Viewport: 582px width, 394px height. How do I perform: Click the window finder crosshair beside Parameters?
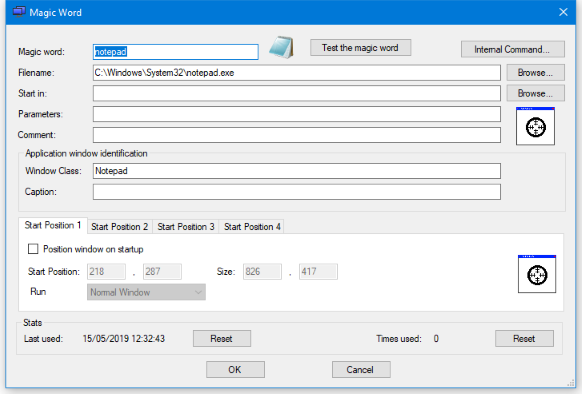(535, 126)
